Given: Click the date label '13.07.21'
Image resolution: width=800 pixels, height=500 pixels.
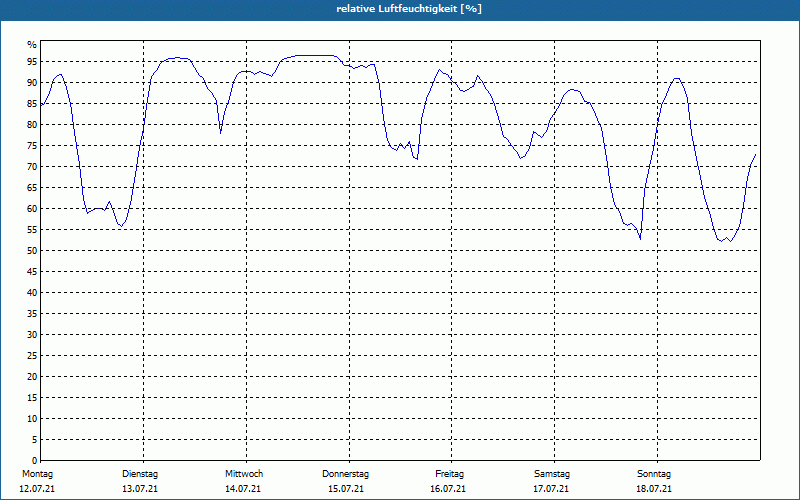Looking at the screenshot, I should (x=140, y=489).
